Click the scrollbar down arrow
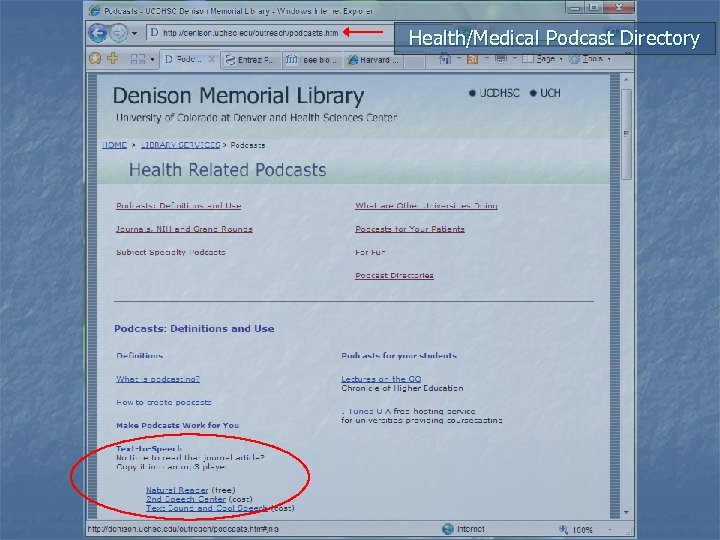 [626, 512]
